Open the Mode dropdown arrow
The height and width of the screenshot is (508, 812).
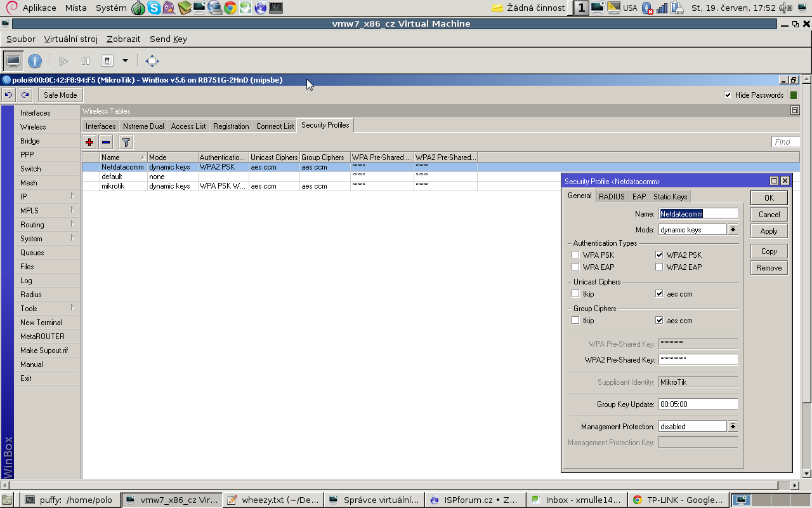pyautogui.click(x=733, y=230)
